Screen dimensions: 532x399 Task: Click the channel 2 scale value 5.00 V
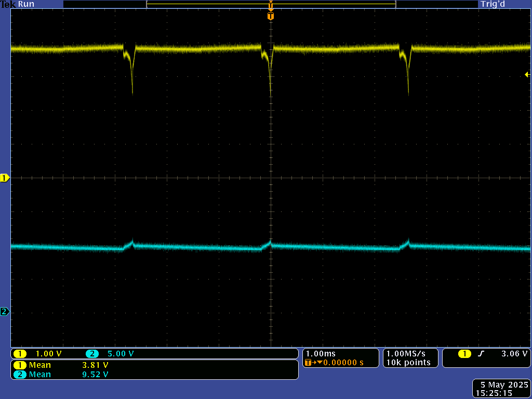tap(121, 354)
